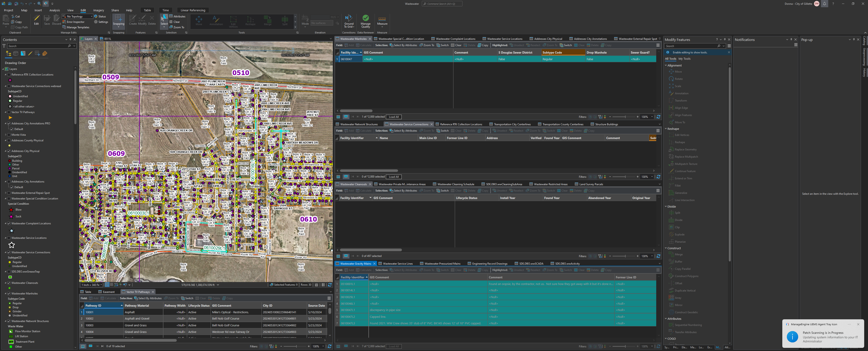868x351 pixels.
Task: Collapse the Divide tools section
Action: pos(666,207)
